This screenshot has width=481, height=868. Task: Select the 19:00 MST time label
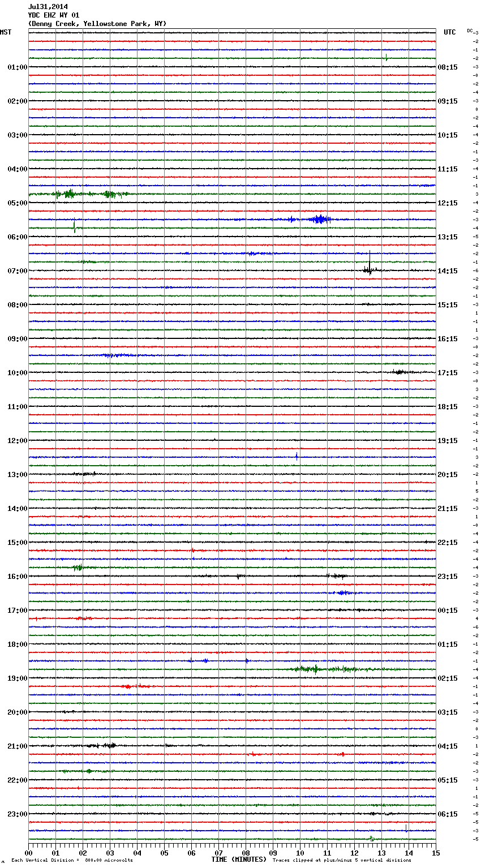point(18,678)
